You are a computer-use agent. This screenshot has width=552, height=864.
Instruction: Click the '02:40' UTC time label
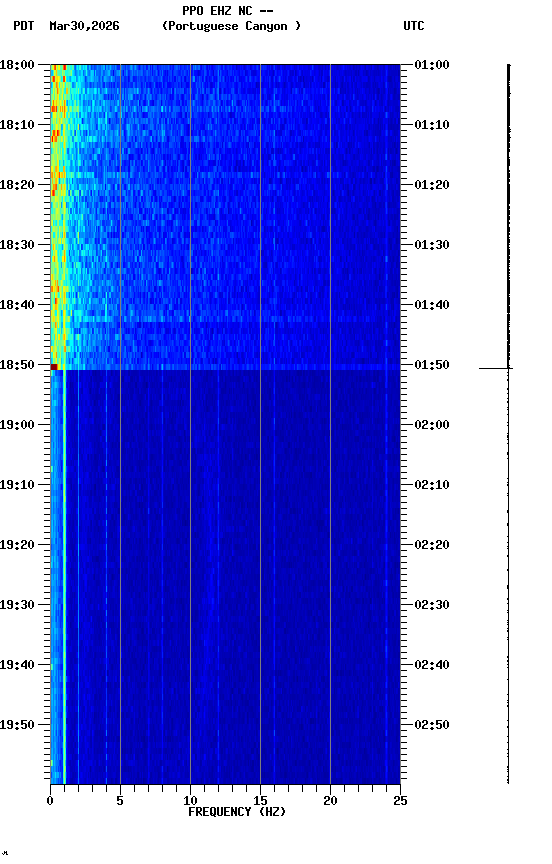(432, 665)
